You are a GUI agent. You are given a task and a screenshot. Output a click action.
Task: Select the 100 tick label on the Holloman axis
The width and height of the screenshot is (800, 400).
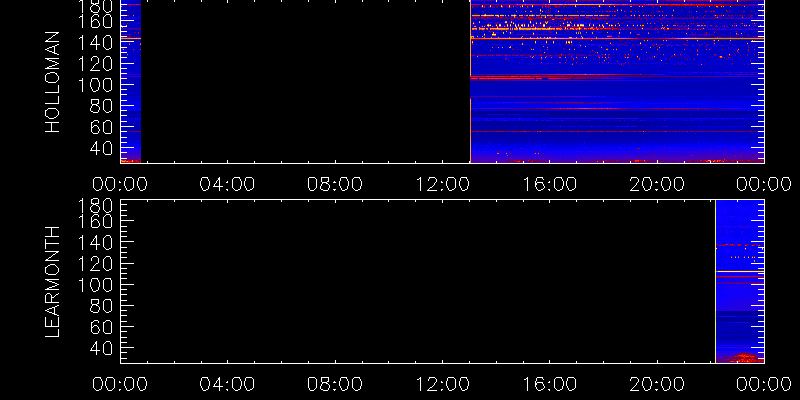click(x=94, y=85)
